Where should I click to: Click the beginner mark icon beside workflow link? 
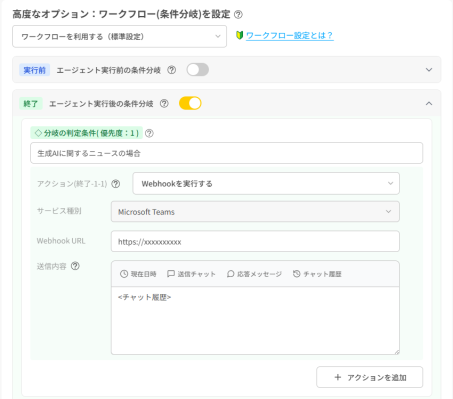pyautogui.click(x=239, y=35)
